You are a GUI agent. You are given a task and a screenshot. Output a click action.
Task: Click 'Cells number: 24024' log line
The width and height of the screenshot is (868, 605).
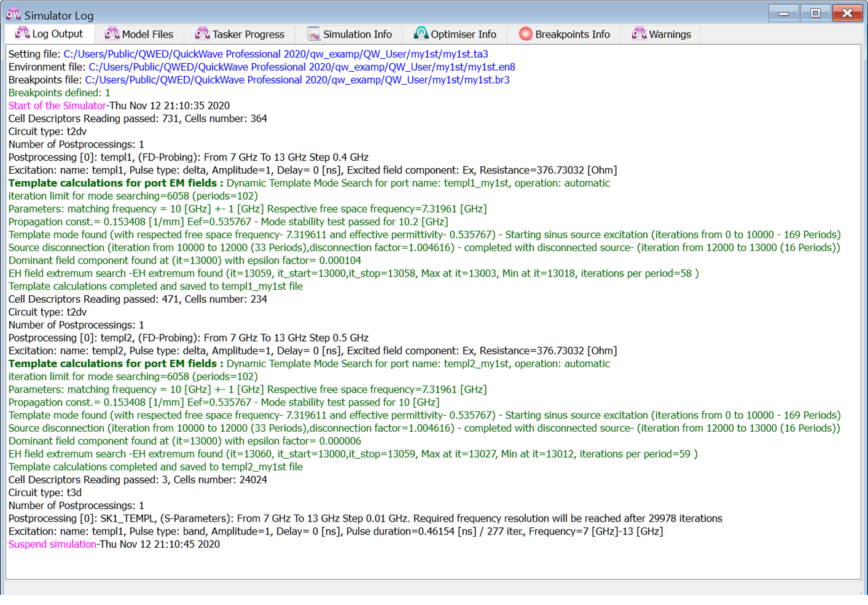(138, 480)
